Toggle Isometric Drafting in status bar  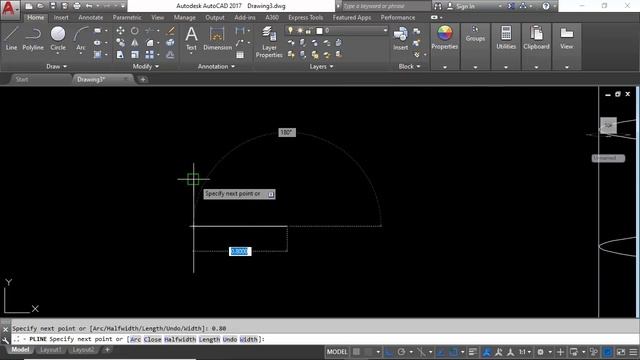point(421,352)
